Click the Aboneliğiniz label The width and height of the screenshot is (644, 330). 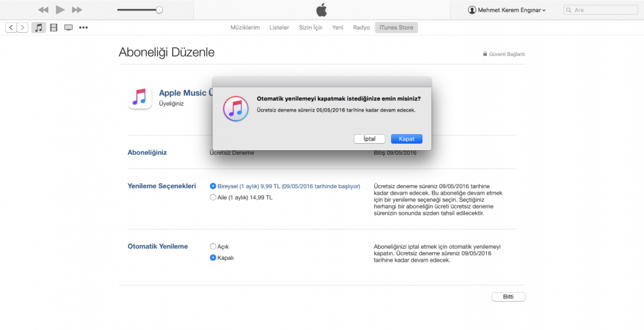[147, 153]
